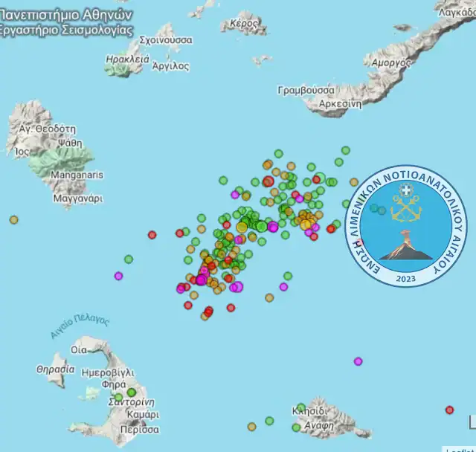Click the lone orange marker south of Ios

[x=13, y=219]
